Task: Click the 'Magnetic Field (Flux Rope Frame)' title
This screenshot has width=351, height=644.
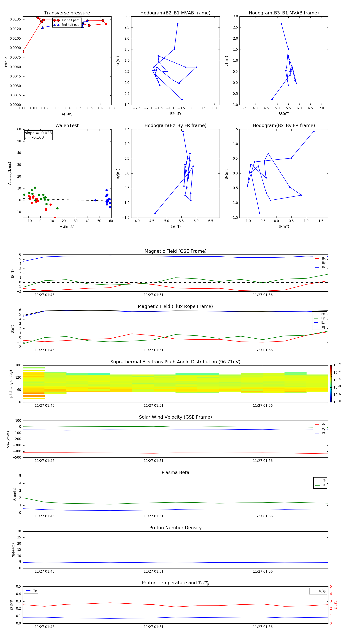Action: coord(175,307)
